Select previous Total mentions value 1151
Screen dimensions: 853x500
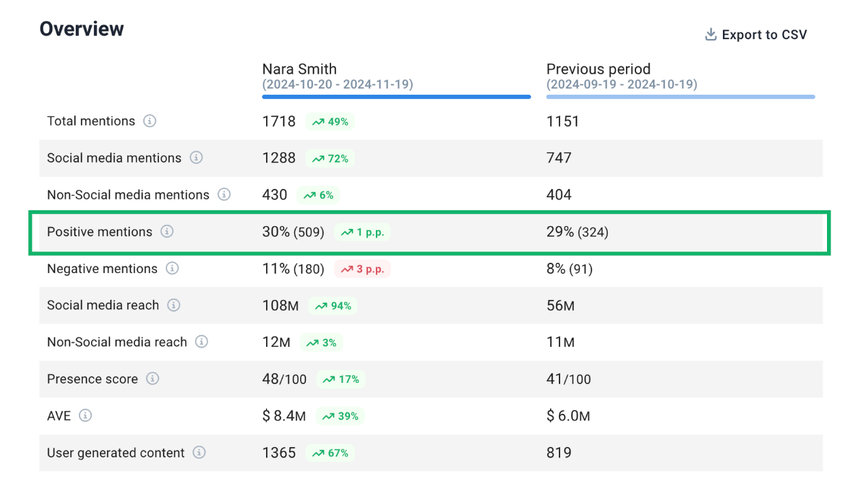(563, 121)
